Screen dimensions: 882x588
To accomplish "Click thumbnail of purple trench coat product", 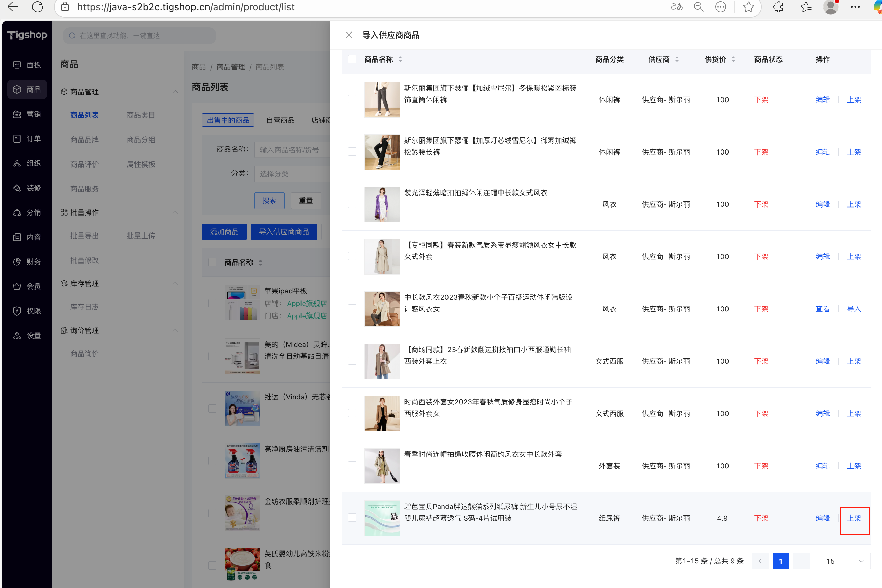I will (x=382, y=204).
